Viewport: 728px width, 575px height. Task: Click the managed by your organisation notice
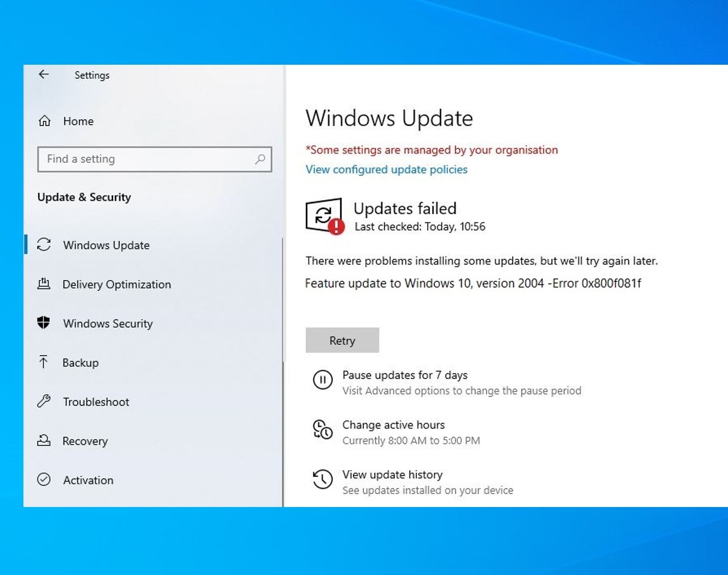click(431, 150)
